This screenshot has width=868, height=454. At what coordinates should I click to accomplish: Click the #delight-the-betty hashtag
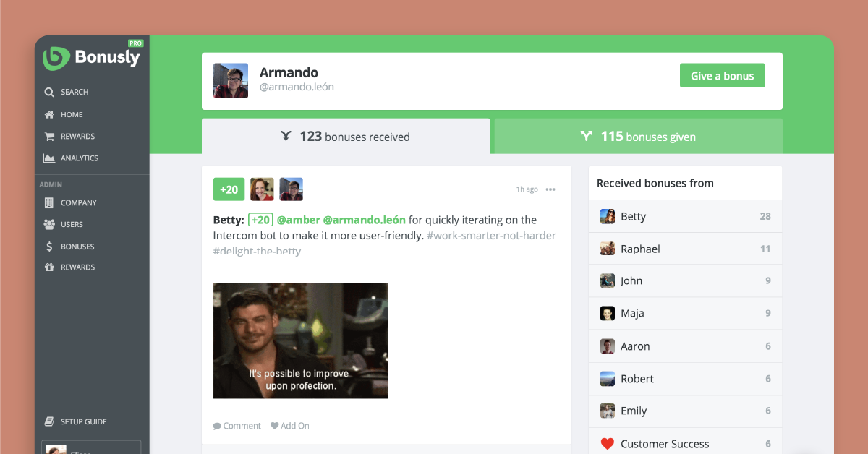pos(257,252)
